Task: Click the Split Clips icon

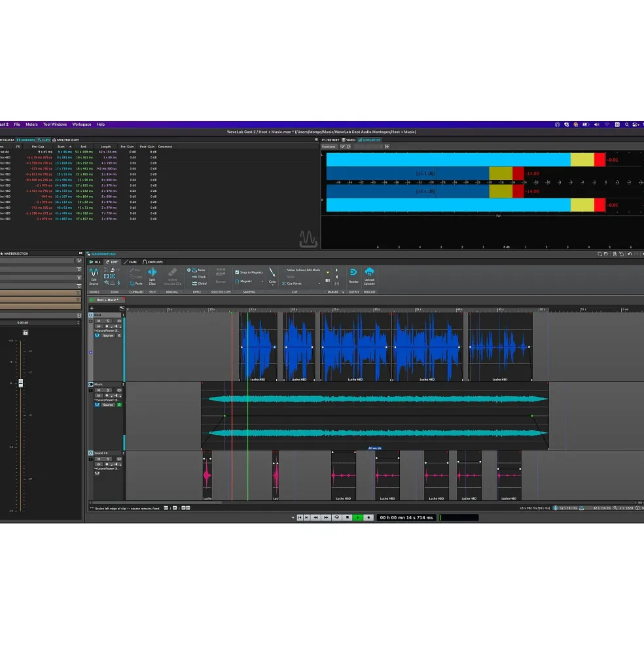Action: pyautogui.click(x=152, y=272)
